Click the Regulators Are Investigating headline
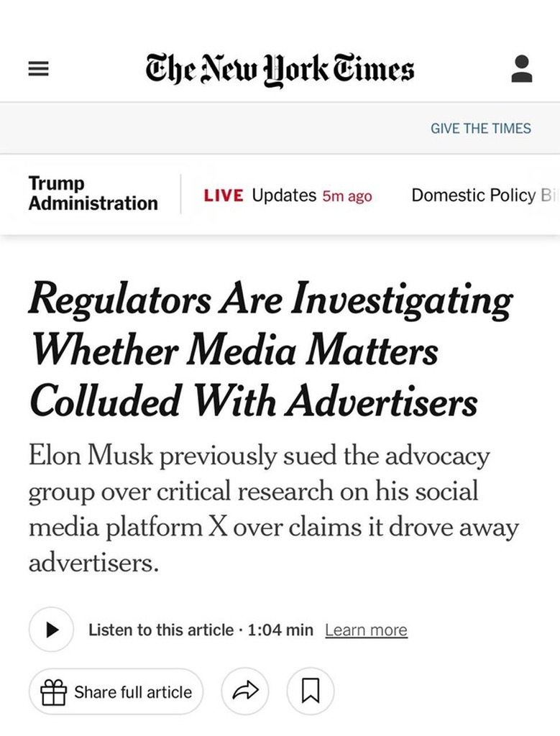560x736 pixels. [270, 350]
